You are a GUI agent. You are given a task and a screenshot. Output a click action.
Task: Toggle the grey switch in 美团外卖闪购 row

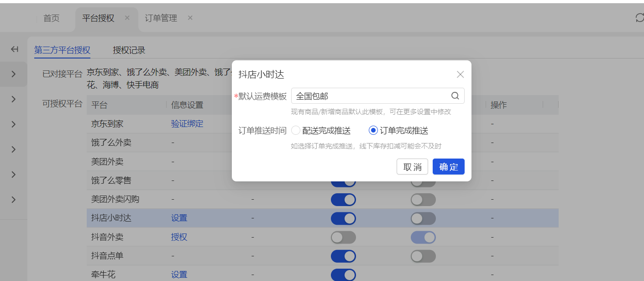(423, 200)
